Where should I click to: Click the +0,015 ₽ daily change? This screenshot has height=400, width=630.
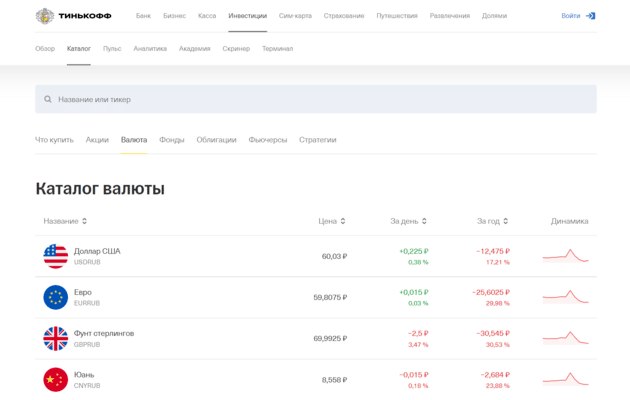[x=414, y=292]
